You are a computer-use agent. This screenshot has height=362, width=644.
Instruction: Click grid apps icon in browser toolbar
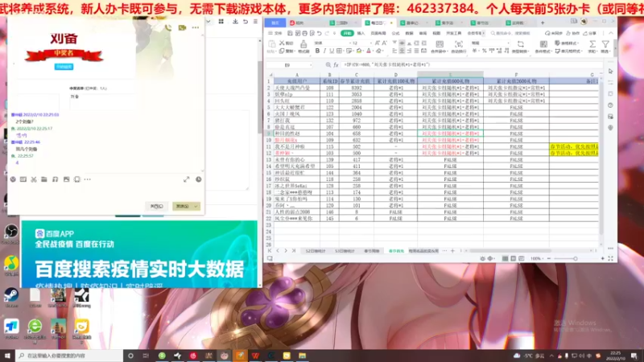(x=221, y=22)
